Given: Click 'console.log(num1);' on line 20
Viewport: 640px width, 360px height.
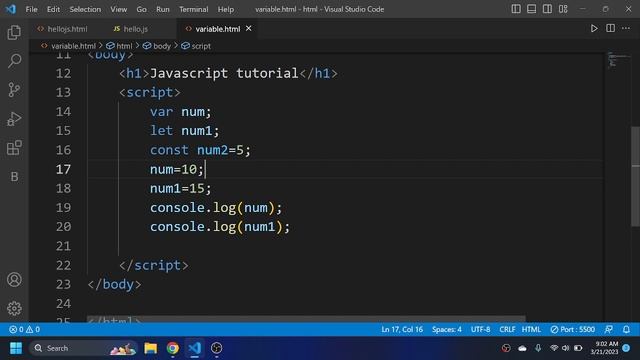Looking at the screenshot, I should point(220,227).
